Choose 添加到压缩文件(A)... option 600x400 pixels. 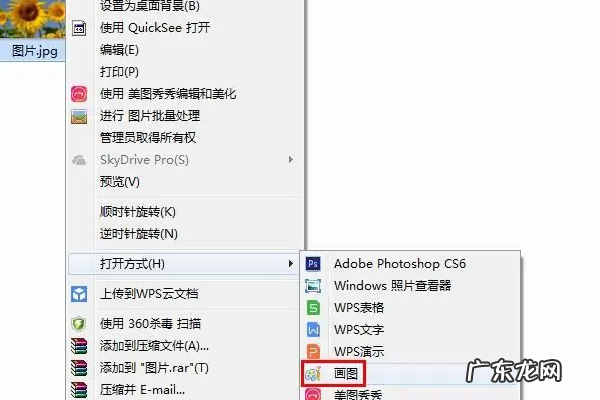(154, 346)
